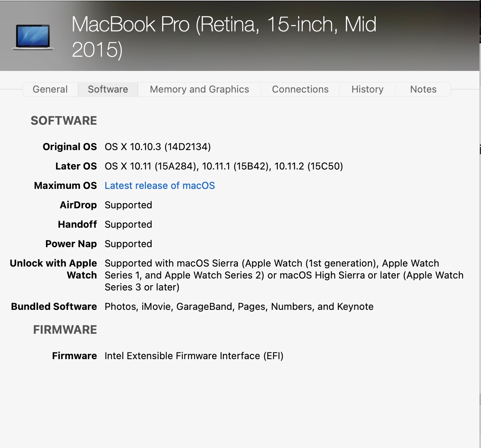The width and height of the screenshot is (481, 448).
Task: Go to the Connections tab
Action: pyautogui.click(x=300, y=89)
